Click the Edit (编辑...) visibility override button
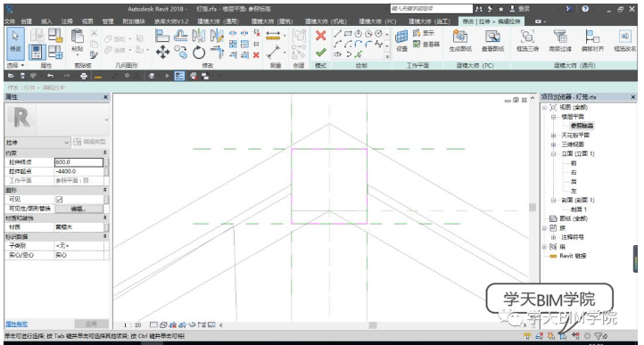 pos(78,209)
